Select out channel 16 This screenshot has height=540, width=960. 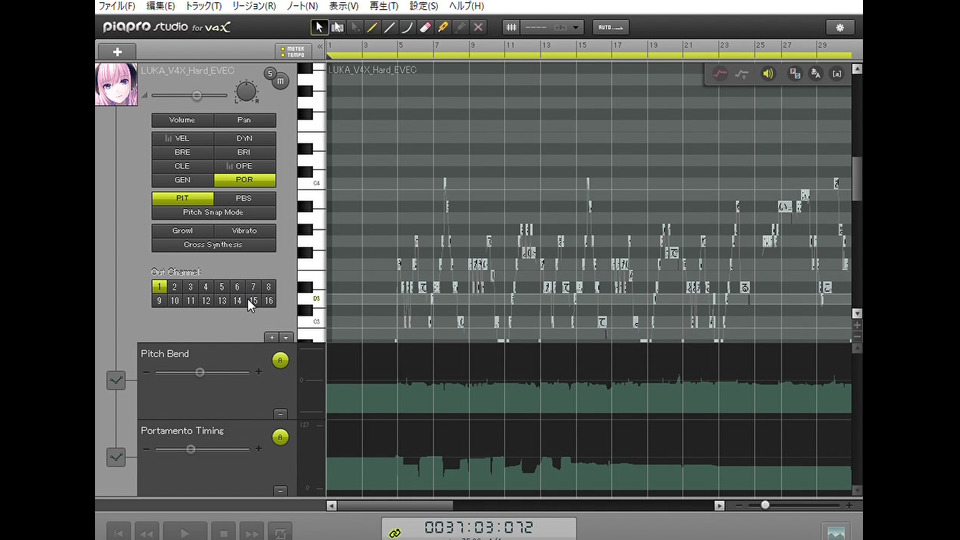click(x=268, y=301)
